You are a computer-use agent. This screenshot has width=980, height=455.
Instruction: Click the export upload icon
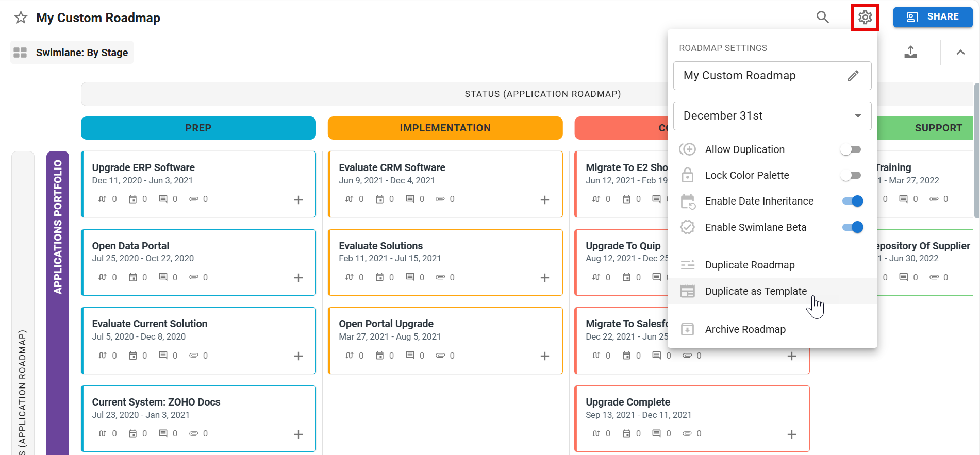(x=910, y=52)
